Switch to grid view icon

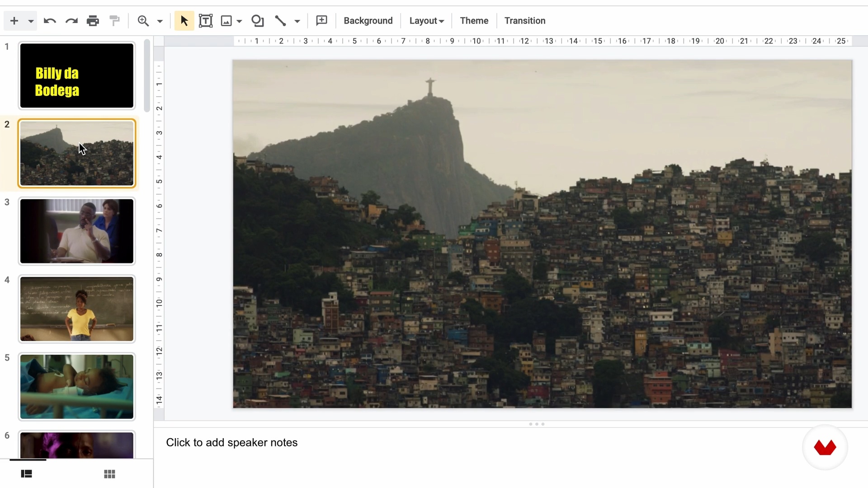click(x=109, y=474)
